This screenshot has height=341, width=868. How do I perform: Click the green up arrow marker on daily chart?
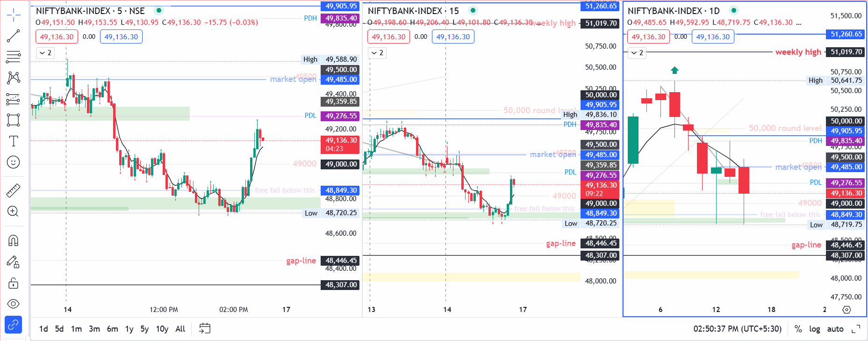pyautogui.click(x=674, y=71)
